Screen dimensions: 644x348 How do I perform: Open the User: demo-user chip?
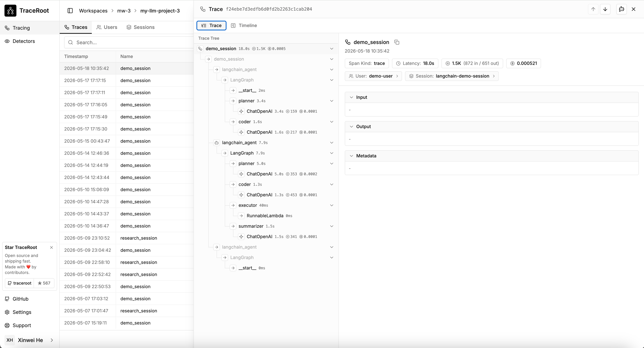(x=373, y=76)
